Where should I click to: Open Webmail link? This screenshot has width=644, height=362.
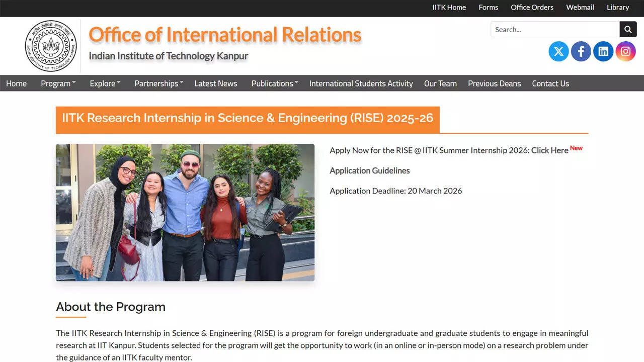tap(580, 7)
